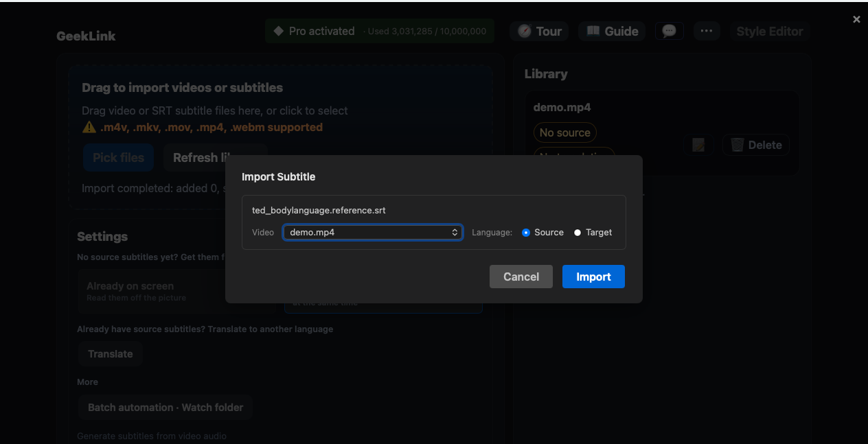Open the Guide book button
868x444 pixels.
[x=612, y=31]
